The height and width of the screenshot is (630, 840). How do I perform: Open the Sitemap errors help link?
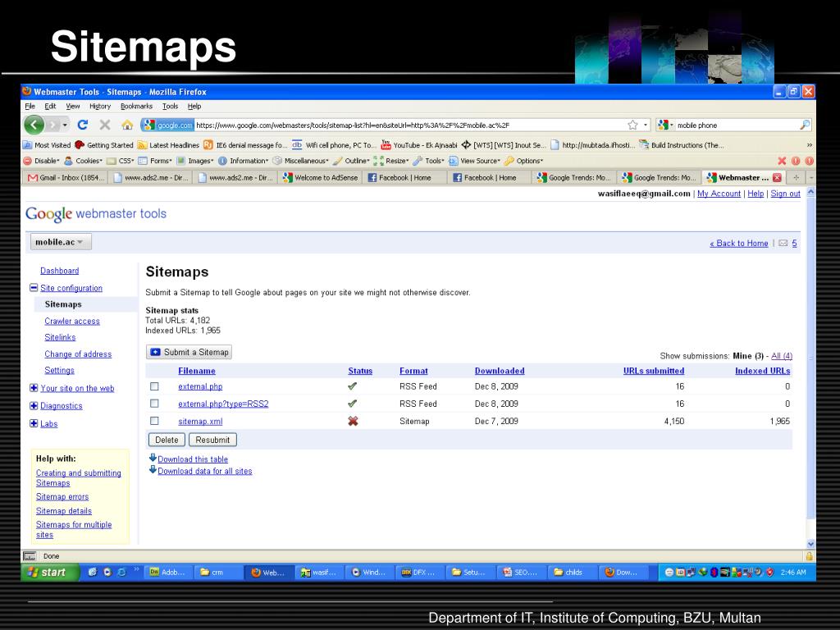coord(62,496)
